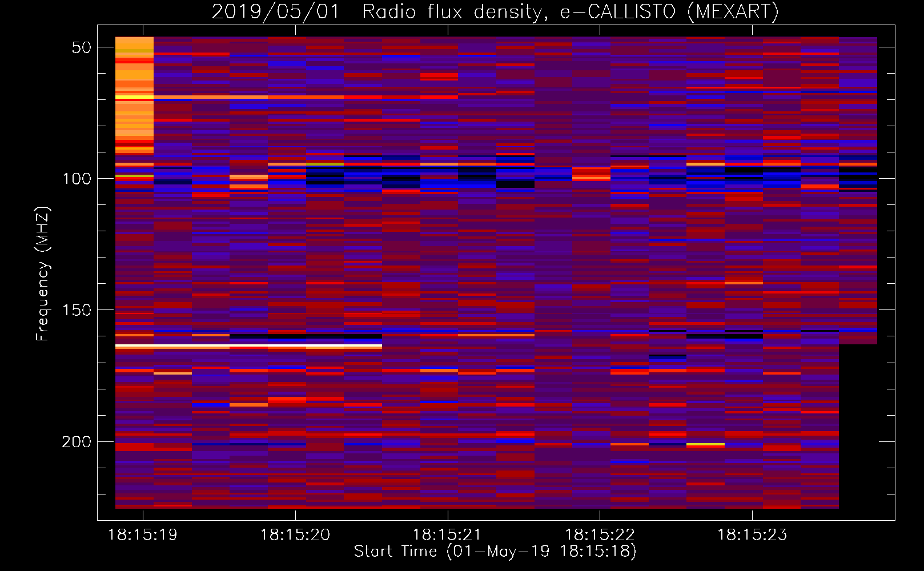Select the 50 frequency tick label

coord(82,47)
